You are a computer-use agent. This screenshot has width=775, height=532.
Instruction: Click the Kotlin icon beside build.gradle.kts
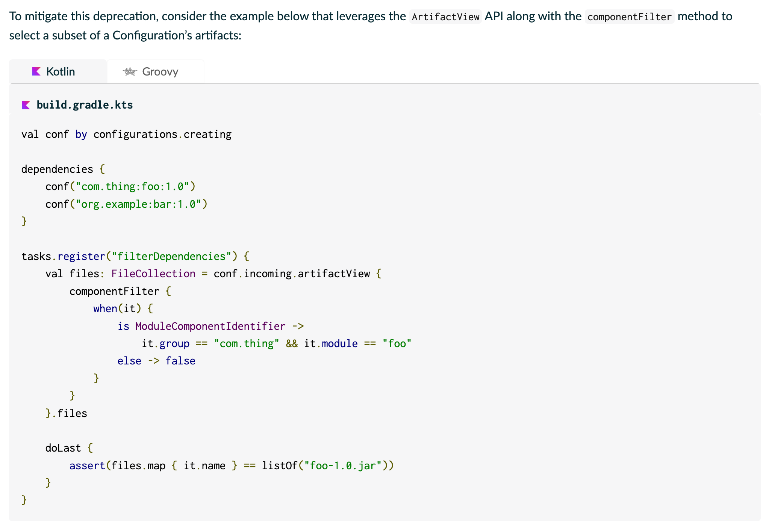(26, 105)
